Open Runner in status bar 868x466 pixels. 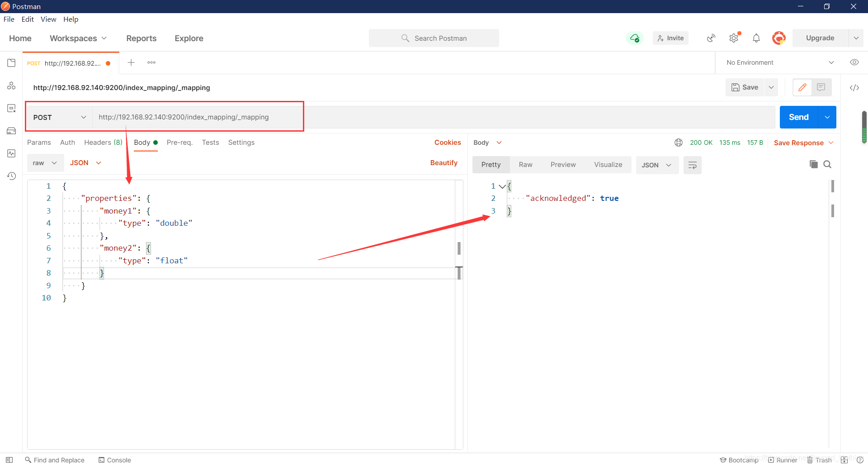click(x=783, y=460)
